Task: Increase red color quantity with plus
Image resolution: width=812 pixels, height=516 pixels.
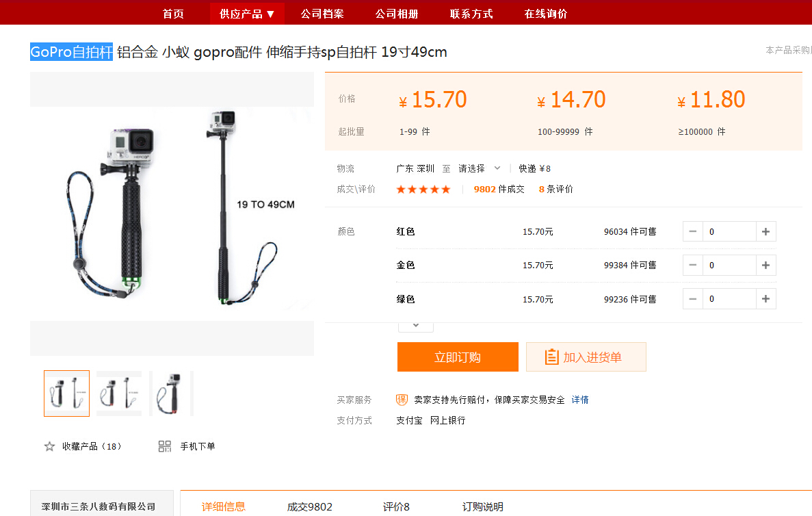Action: click(766, 231)
